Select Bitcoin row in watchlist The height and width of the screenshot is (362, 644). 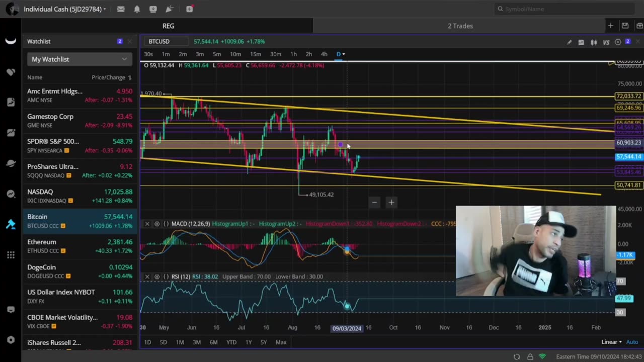click(79, 221)
